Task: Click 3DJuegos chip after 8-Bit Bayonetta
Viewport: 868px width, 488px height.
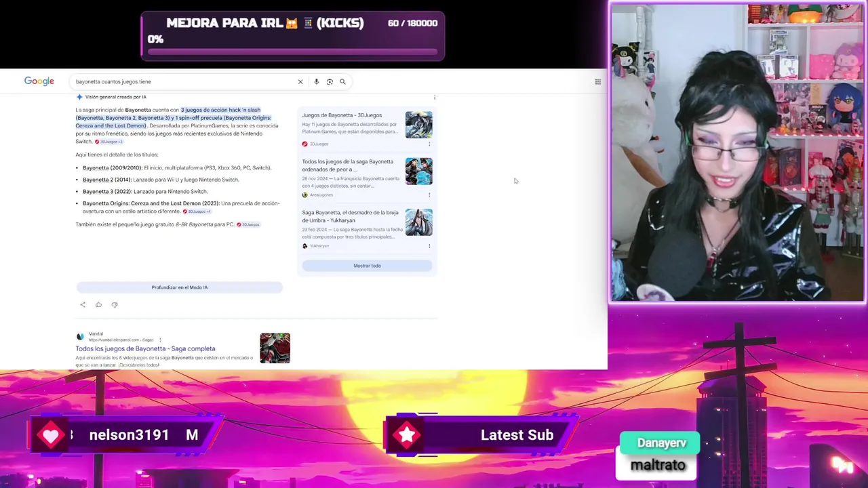Action: (x=248, y=224)
